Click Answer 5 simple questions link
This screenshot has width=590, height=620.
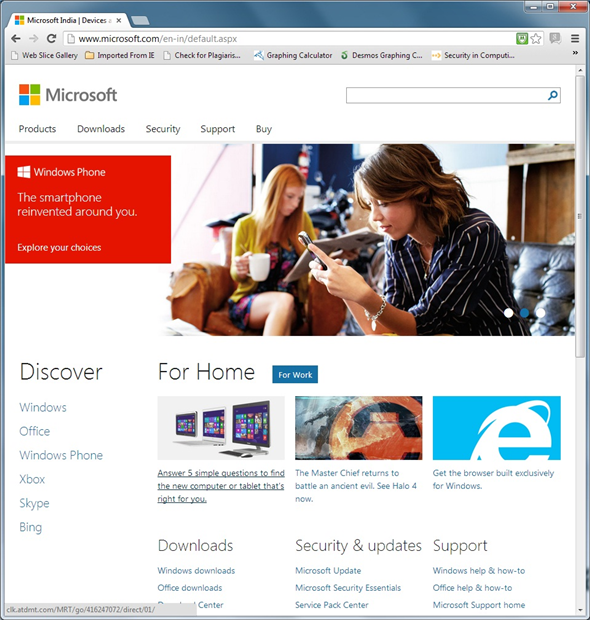click(221, 486)
